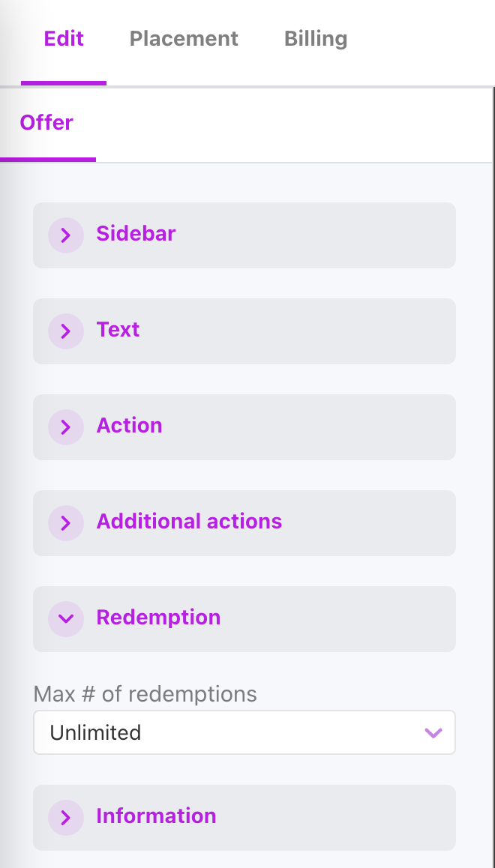This screenshot has width=495, height=868.
Task: Click the arrow icon on Additional actions
Action: point(66,522)
